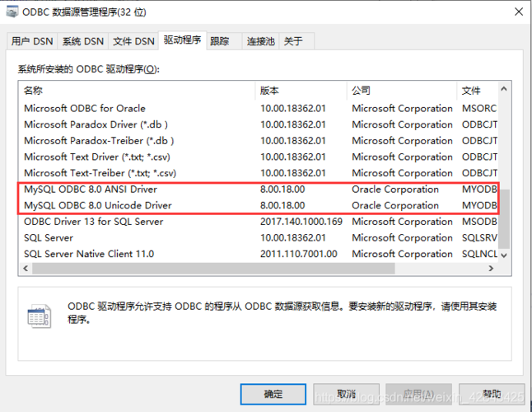Click version 2017.140.1000.169
This screenshot has width=532, height=412.
301,222
